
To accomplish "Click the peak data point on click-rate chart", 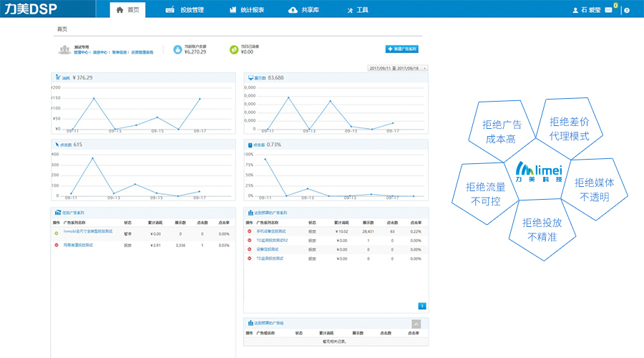I will tap(265, 159).
